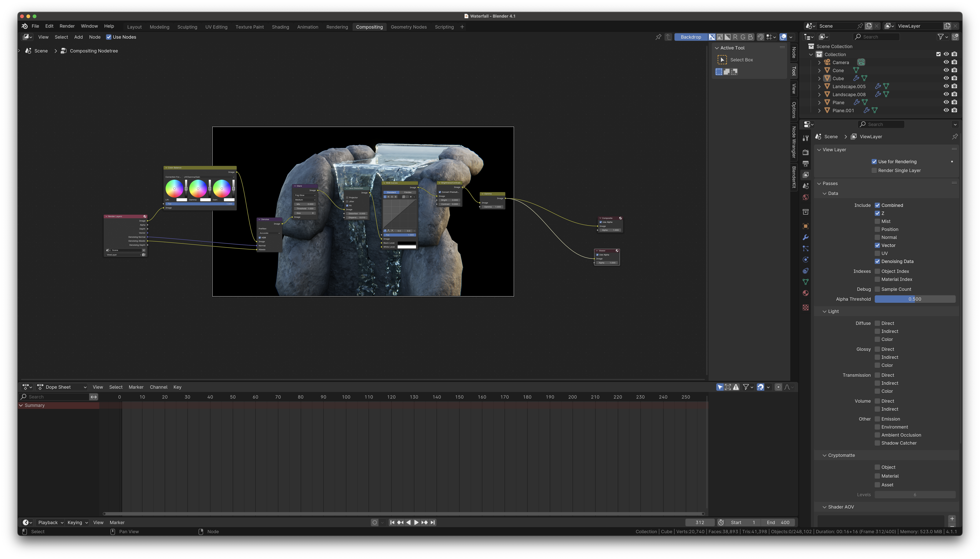Switch to the Geometry Nodes workspace tab
This screenshot has height=559, width=980.
coord(409,27)
